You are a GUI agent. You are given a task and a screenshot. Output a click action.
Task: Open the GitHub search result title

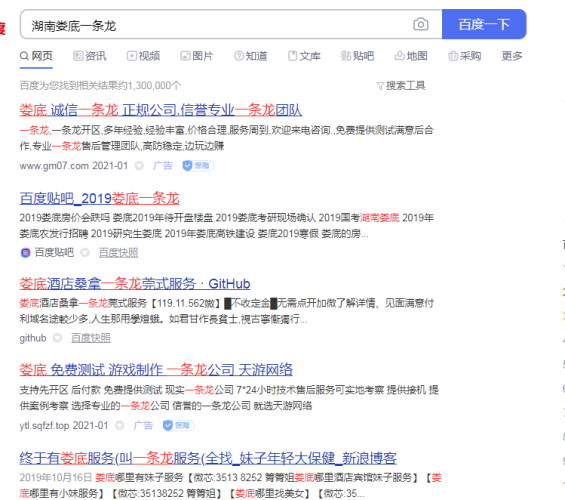(135, 284)
